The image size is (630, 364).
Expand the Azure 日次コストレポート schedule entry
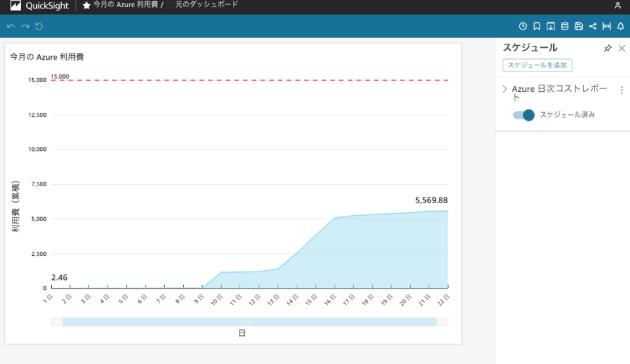pos(505,89)
